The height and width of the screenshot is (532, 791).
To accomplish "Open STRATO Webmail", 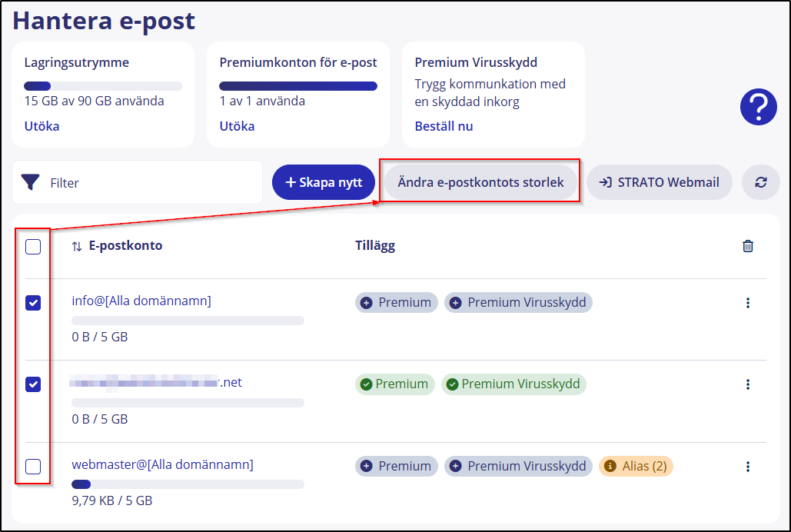I will 659,182.
